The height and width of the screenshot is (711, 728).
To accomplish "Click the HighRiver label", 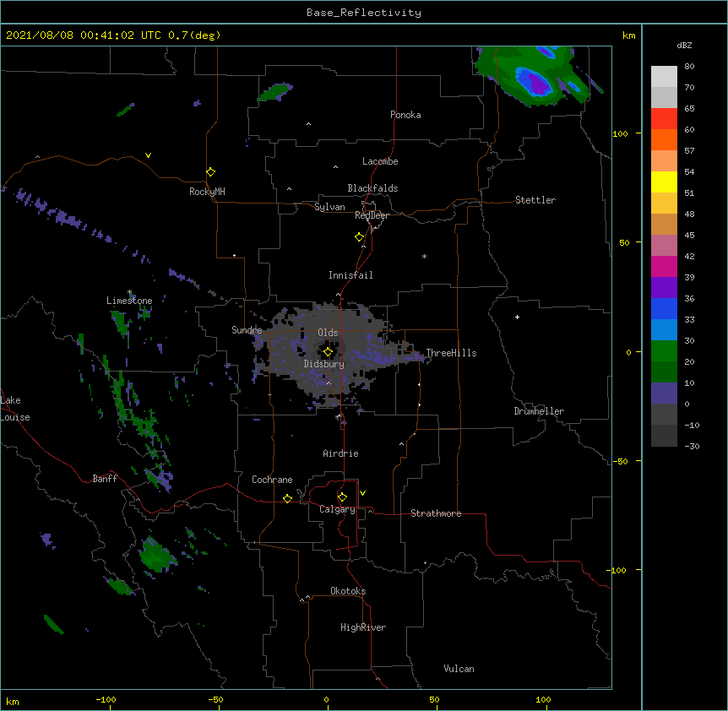I will click(x=363, y=627).
